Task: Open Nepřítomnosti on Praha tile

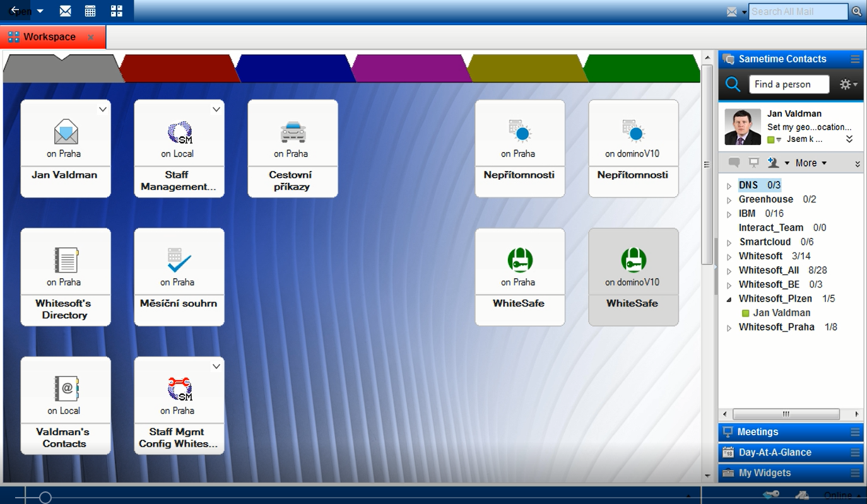Action: click(520, 148)
